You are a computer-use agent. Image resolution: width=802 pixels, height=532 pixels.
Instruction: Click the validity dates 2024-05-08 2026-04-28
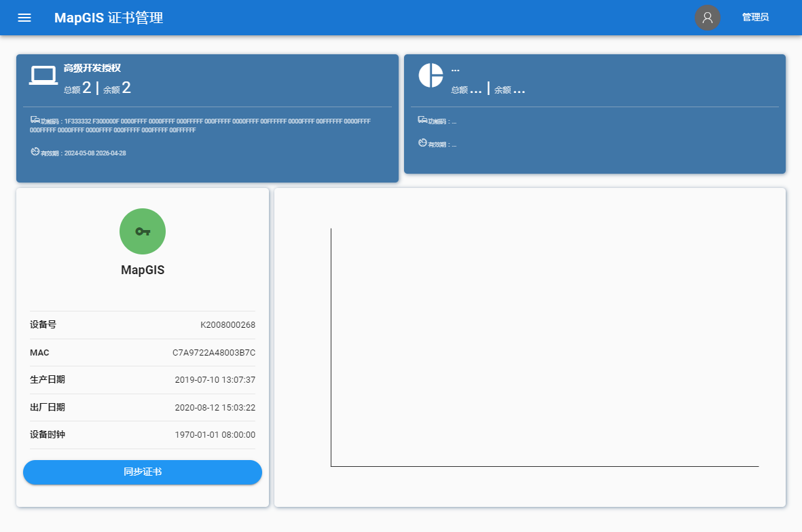[x=95, y=153]
